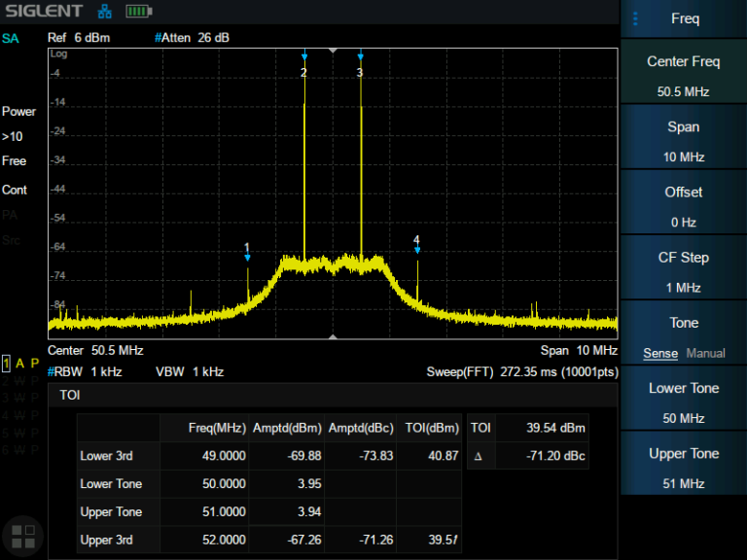Select marker 4 on the upper third product
This screenshot has width=747, height=560.
coord(416,250)
